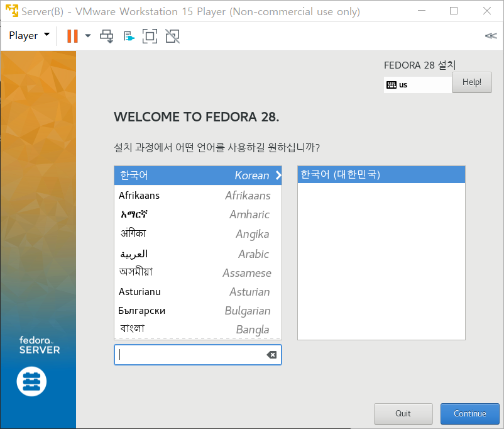Click the Continue button
This screenshot has height=429, width=504.
coord(469,413)
